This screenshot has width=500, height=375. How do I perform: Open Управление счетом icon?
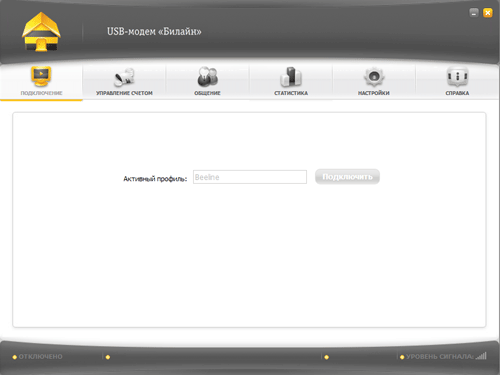[x=124, y=77]
